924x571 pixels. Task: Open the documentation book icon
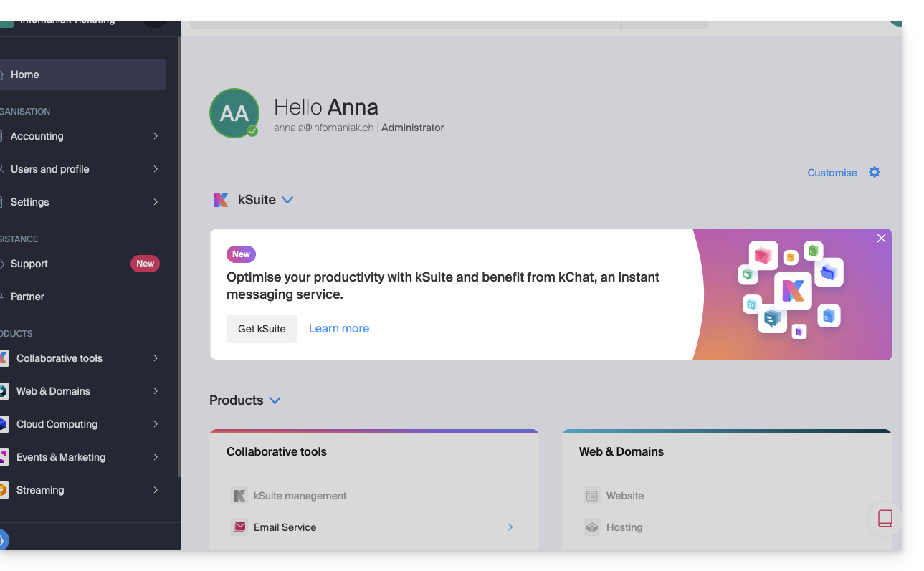point(885,519)
